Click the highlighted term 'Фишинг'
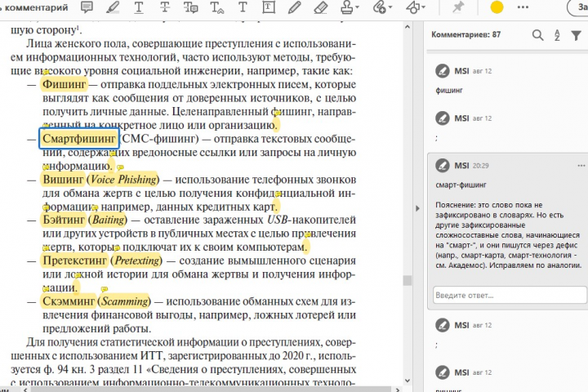The height and width of the screenshot is (392, 588). (65, 84)
